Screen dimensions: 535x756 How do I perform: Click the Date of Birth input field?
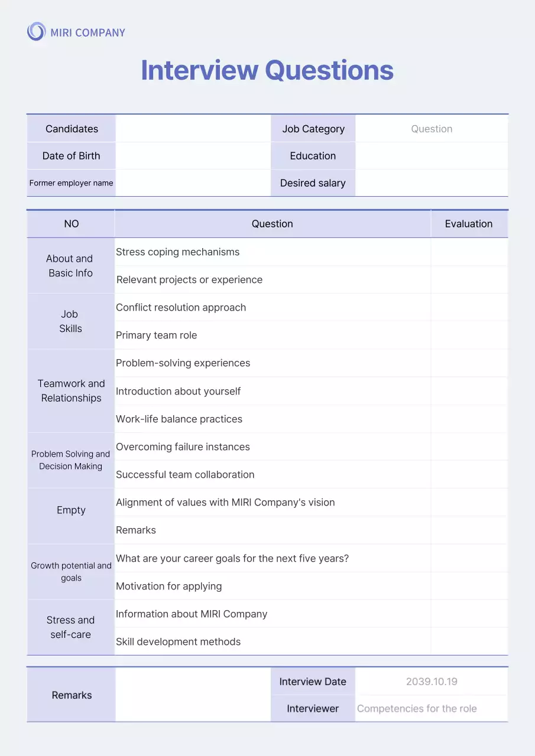pyautogui.click(x=193, y=156)
